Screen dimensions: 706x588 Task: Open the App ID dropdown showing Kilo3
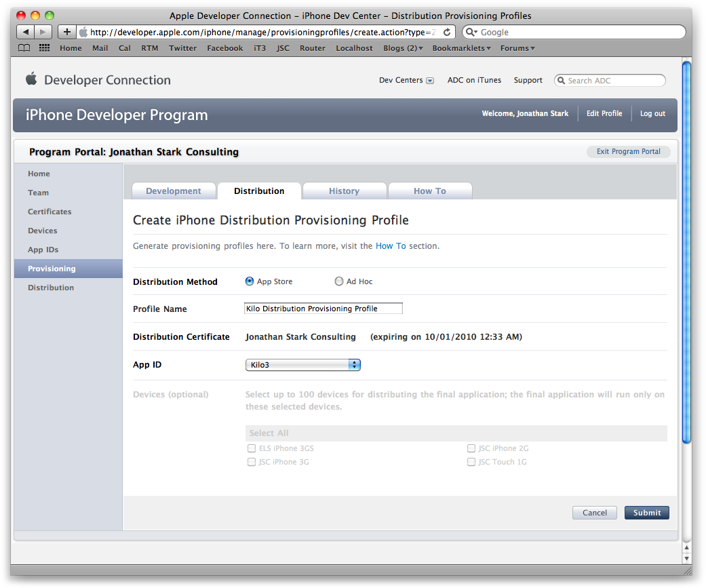(x=302, y=365)
